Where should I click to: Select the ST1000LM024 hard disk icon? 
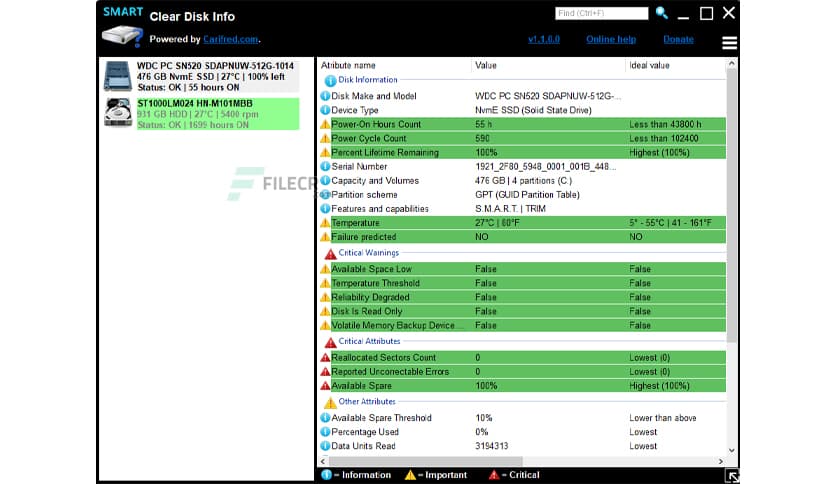point(118,112)
